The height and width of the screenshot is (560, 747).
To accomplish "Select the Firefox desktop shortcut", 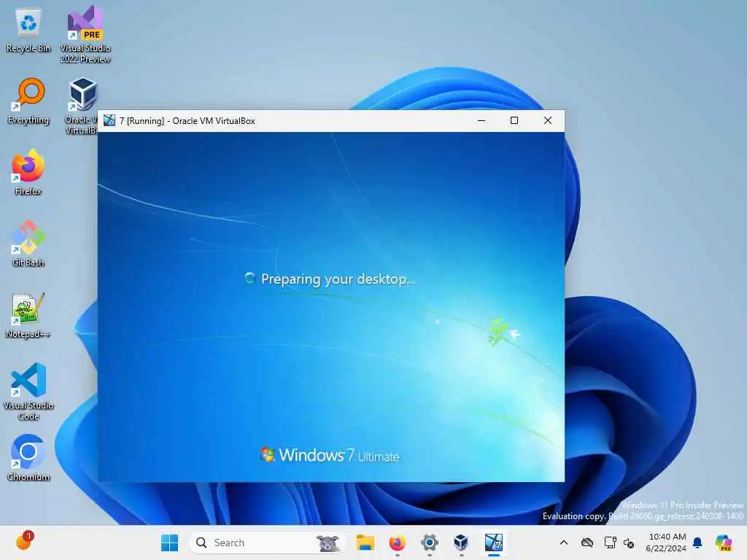I will click(28, 172).
